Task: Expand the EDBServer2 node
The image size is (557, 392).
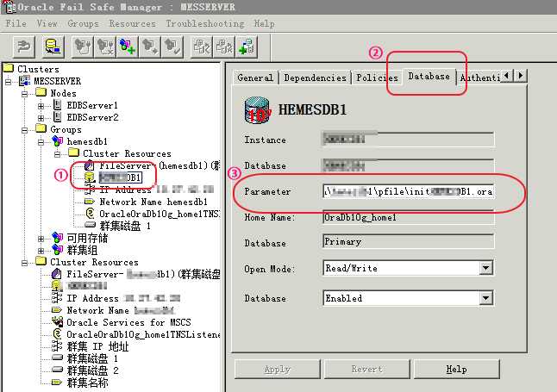Action: (41, 118)
